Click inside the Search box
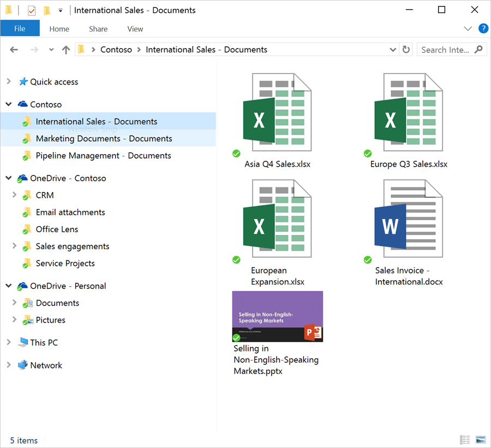The image size is (491, 448). [447, 49]
